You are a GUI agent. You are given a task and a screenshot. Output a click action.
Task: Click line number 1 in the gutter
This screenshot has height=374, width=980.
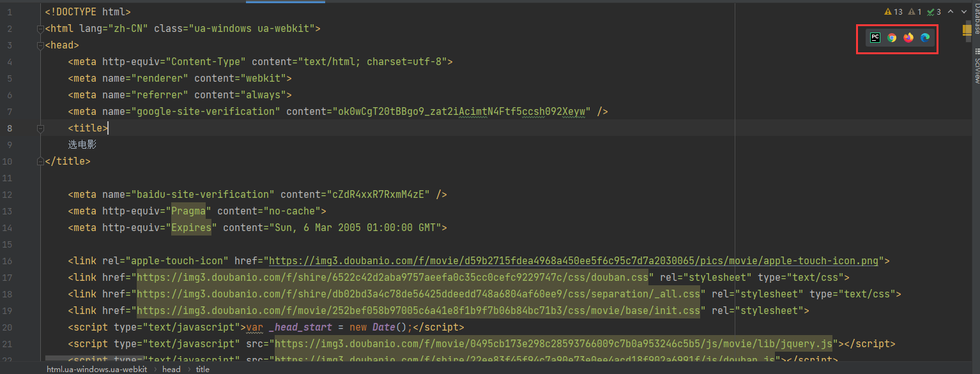(10, 12)
